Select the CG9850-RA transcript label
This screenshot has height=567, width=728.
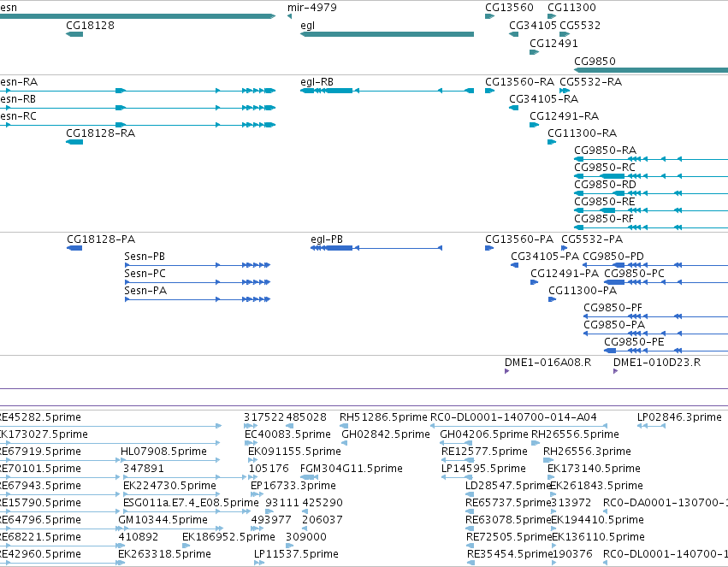pyautogui.click(x=605, y=151)
